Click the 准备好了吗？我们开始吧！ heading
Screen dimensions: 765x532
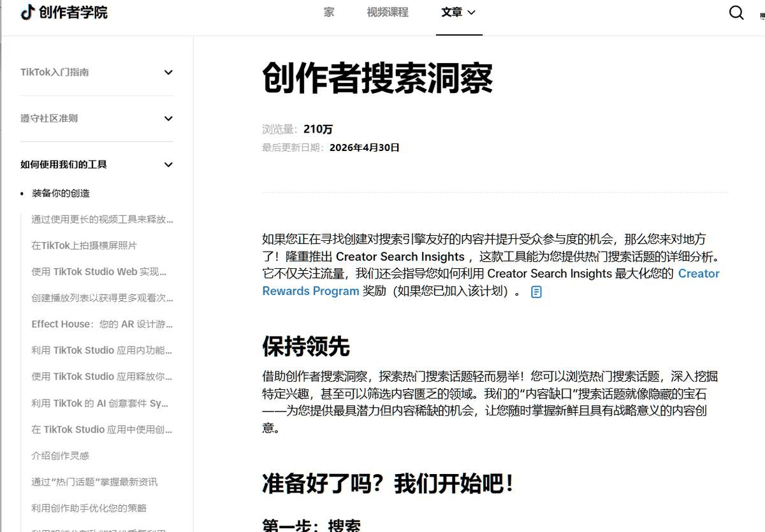click(x=388, y=484)
